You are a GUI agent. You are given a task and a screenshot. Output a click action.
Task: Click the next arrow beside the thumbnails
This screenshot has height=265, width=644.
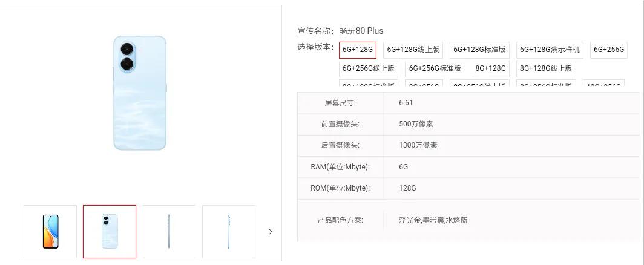coord(270,232)
